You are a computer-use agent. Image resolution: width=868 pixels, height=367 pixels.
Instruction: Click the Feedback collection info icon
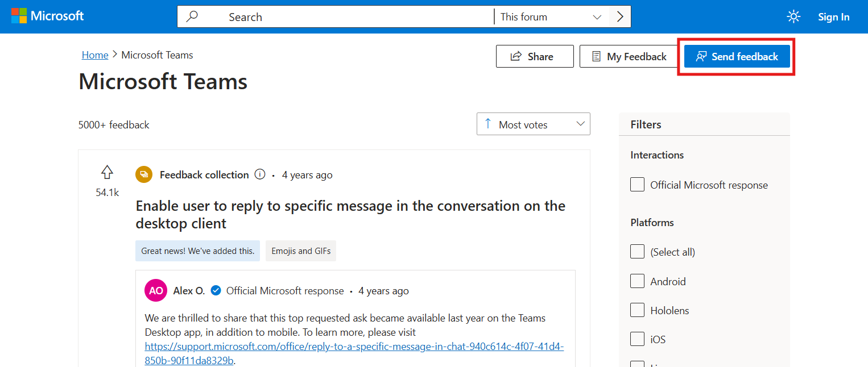(x=260, y=174)
